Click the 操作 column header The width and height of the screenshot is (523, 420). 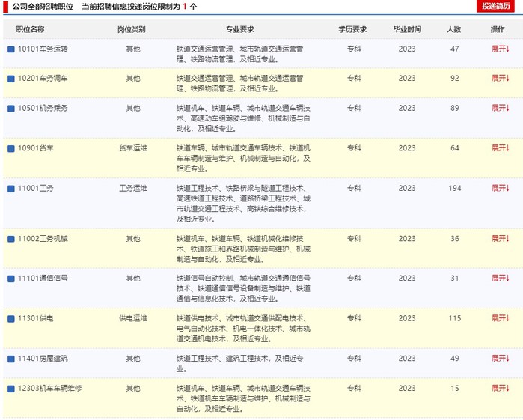tap(498, 29)
